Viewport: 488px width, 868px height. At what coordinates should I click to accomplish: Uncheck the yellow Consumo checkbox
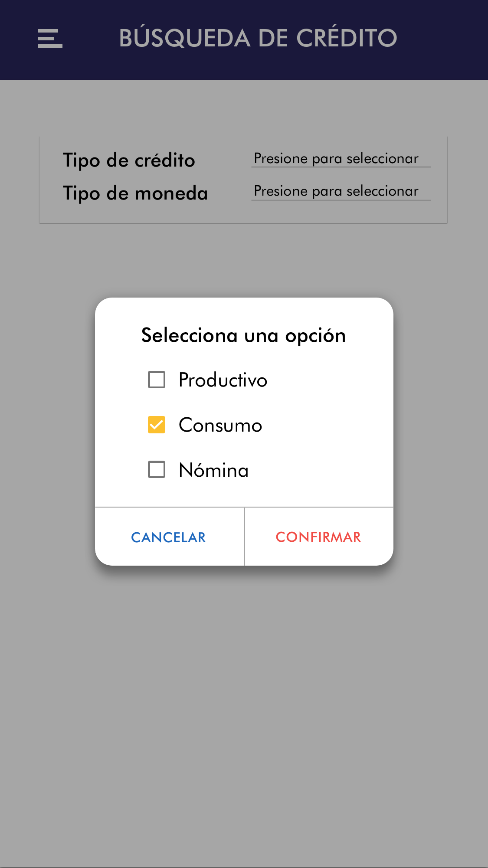coord(157,425)
